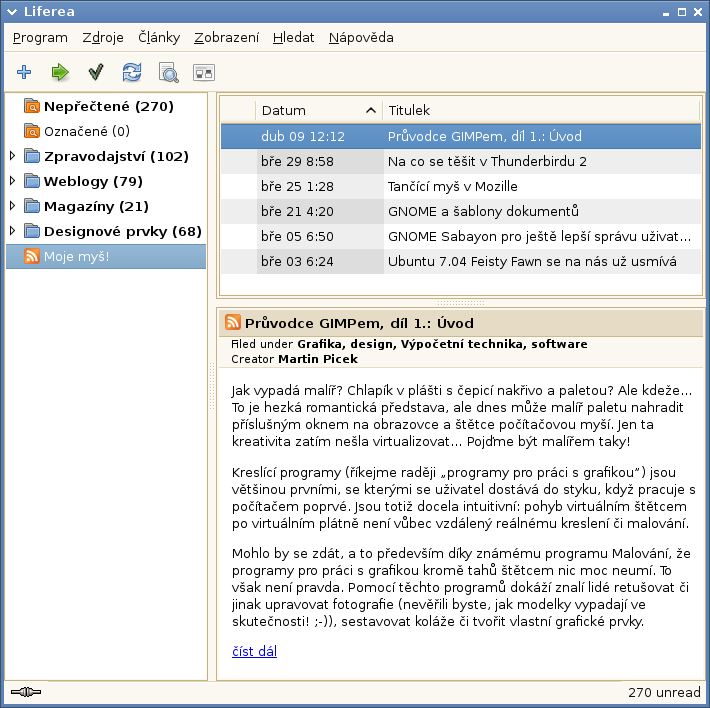
Task: Click the pane divider handle between list and article
Action: pos(461,302)
